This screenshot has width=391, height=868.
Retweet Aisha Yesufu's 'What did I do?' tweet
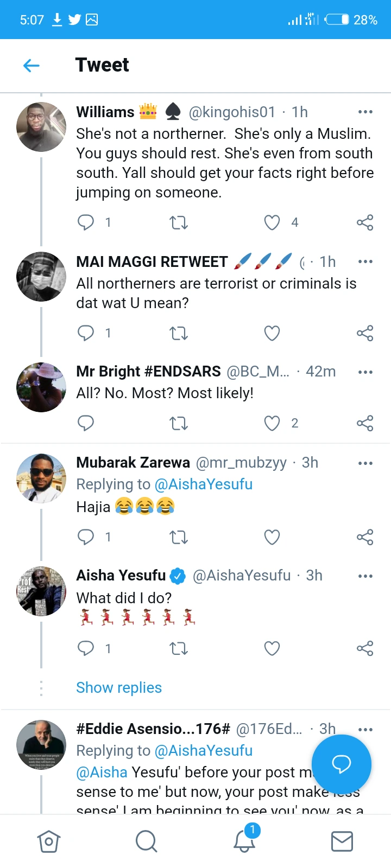pos(179,648)
